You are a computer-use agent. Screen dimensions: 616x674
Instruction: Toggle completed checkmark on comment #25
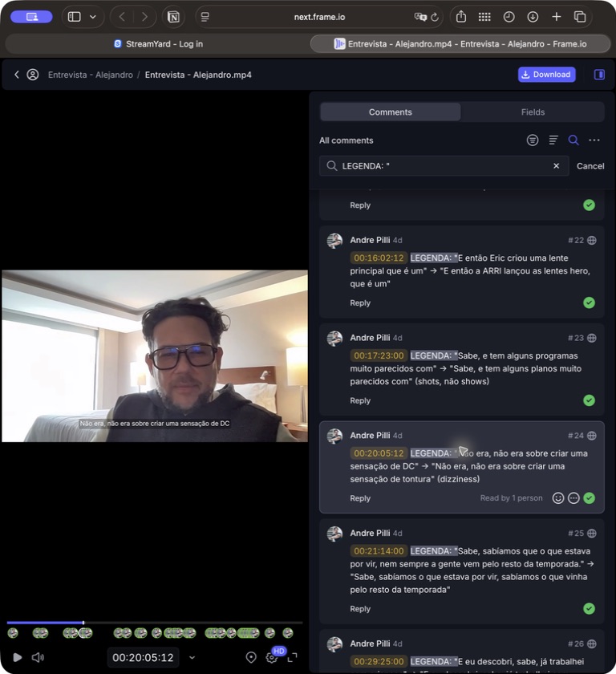[590, 608]
